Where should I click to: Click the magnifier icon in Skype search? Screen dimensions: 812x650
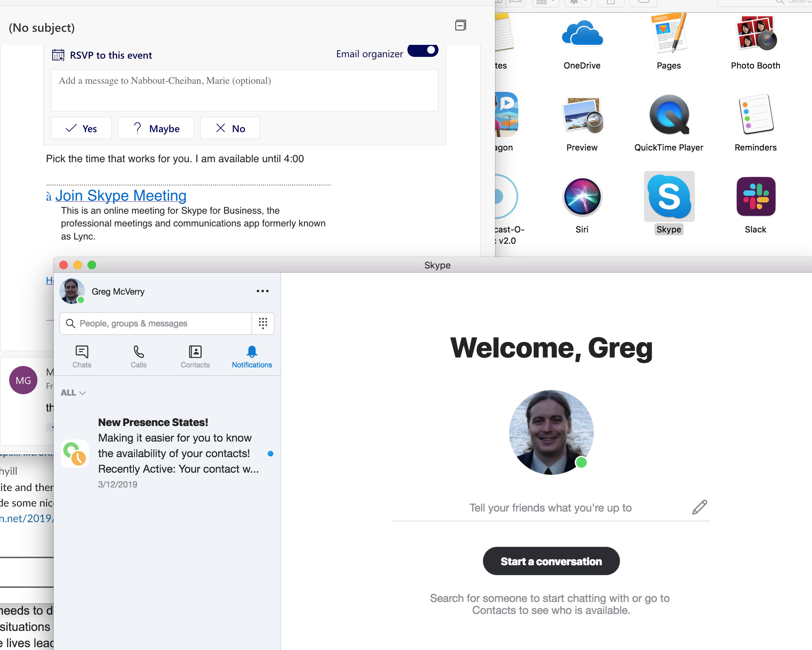70,323
